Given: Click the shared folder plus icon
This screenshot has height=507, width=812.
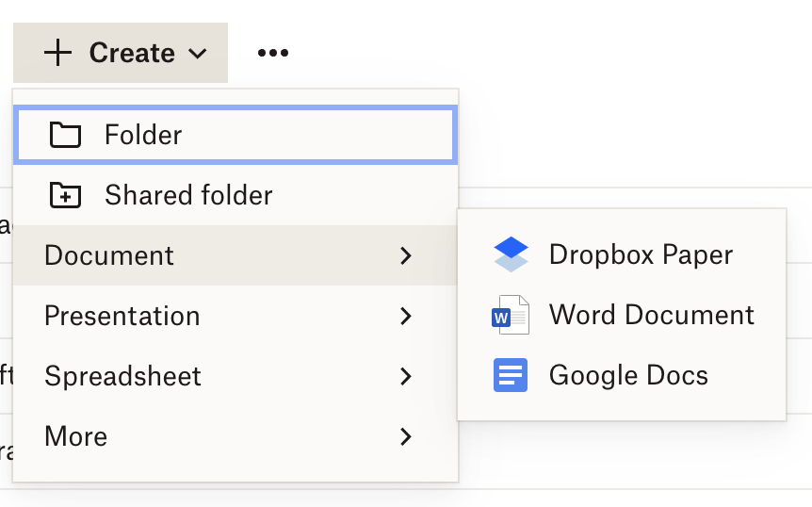Looking at the screenshot, I should click(x=65, y=195).
